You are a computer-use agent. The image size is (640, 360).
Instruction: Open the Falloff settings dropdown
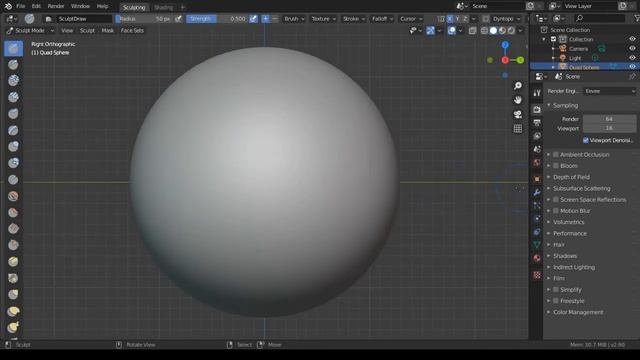[x=382, y=19]
